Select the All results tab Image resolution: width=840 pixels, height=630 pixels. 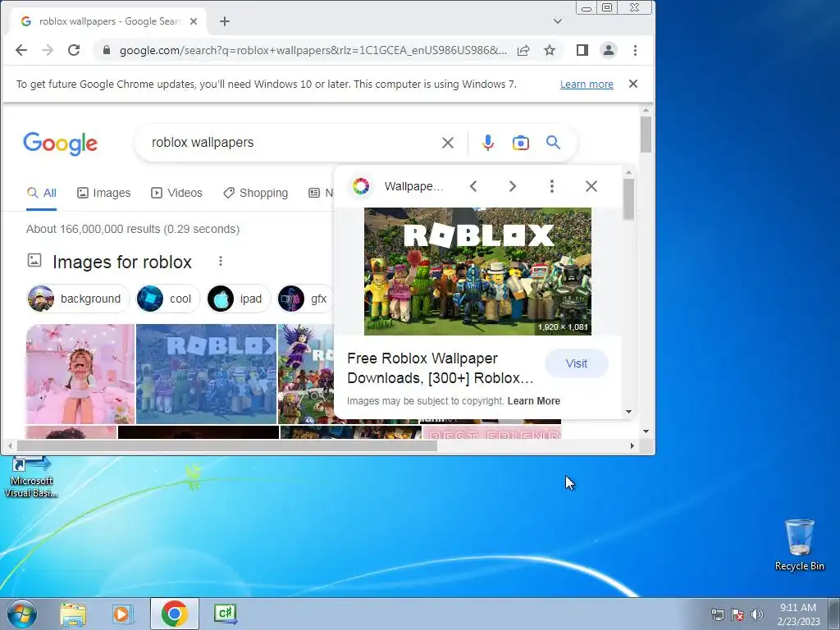coord(42,193)
